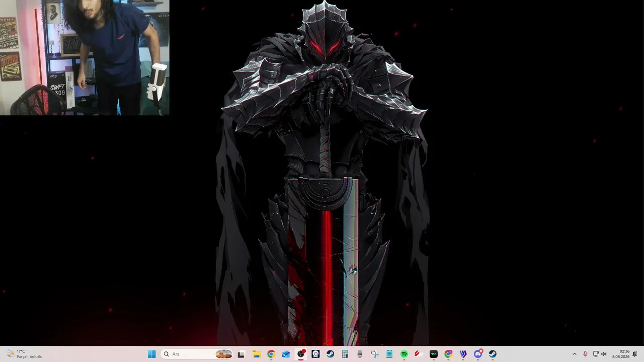Viewport: 644px width, 362px height.
Task: Open the notification bell in tray
Action: pyautogui.click(x=635, y=354)
